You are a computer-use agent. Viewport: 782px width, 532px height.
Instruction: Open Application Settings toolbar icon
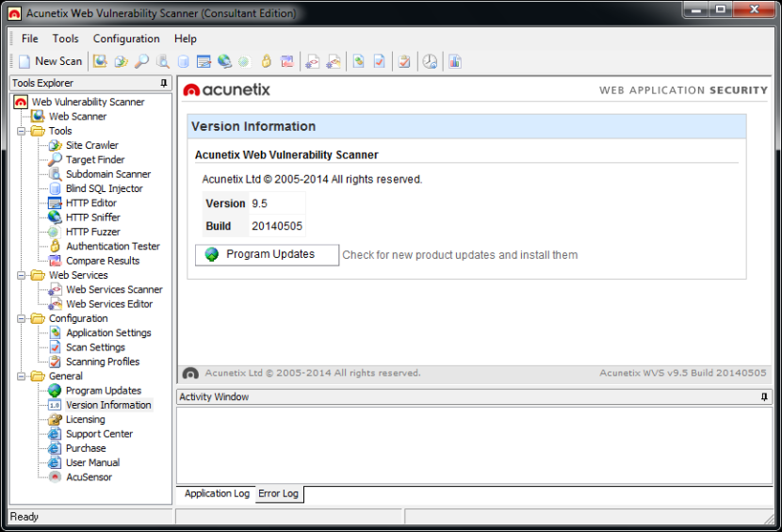coord(359,61)
